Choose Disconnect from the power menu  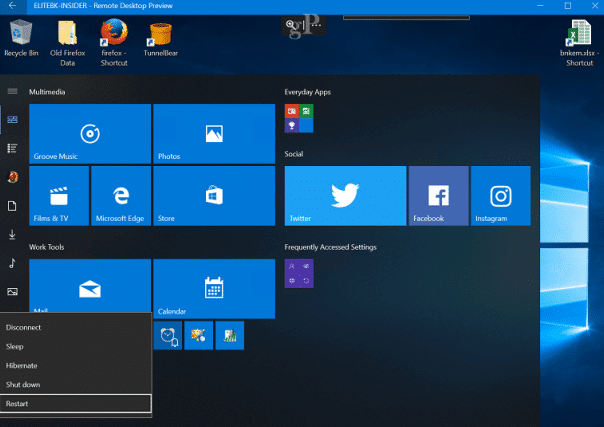[76, 327]
